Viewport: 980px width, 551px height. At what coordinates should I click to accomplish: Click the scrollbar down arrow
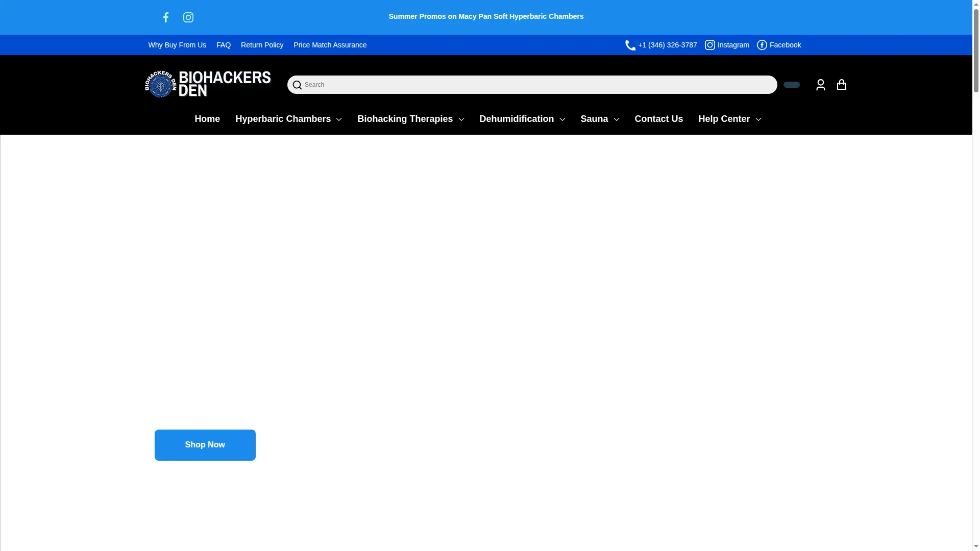pyautogui.click(x=976, y=546)
